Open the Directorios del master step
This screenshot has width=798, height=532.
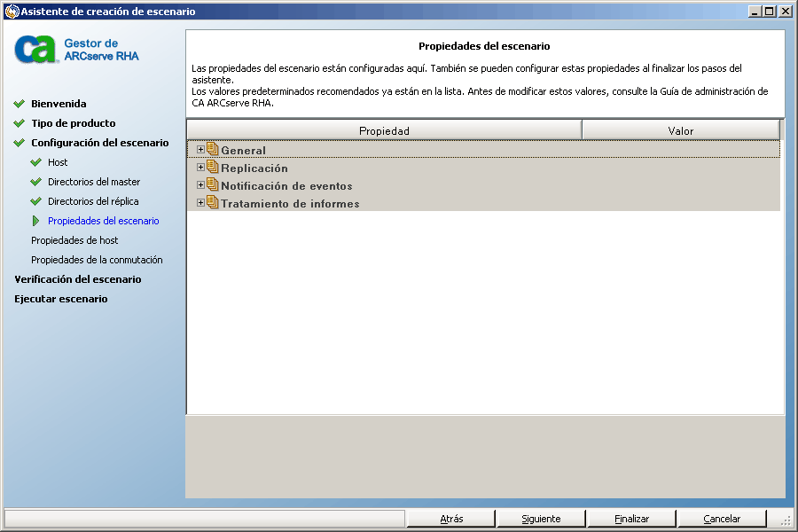pyautogui.click(x=94, y=182)
